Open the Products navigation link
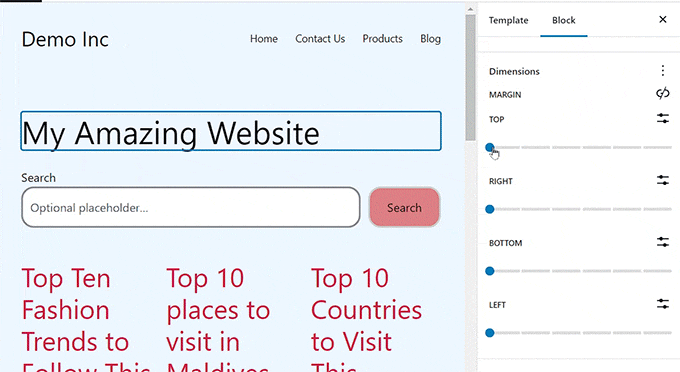680x372 pixels. tap(382, 39)
